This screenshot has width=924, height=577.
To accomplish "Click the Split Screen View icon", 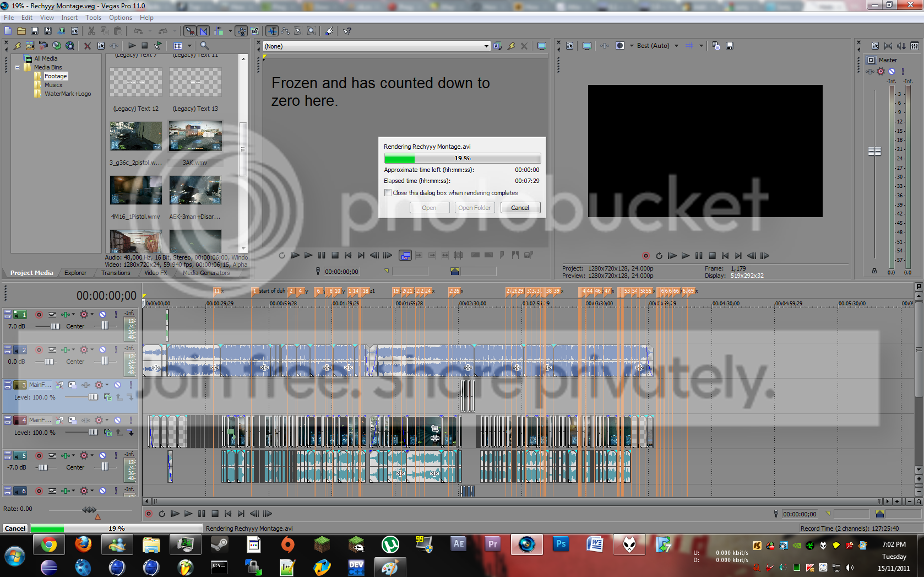I will (x=620, y=46).
